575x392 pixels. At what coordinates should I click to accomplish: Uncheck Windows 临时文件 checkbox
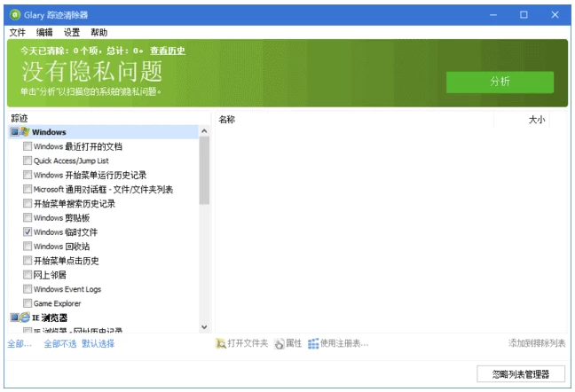pyautogui.click(x=28, y=231)
